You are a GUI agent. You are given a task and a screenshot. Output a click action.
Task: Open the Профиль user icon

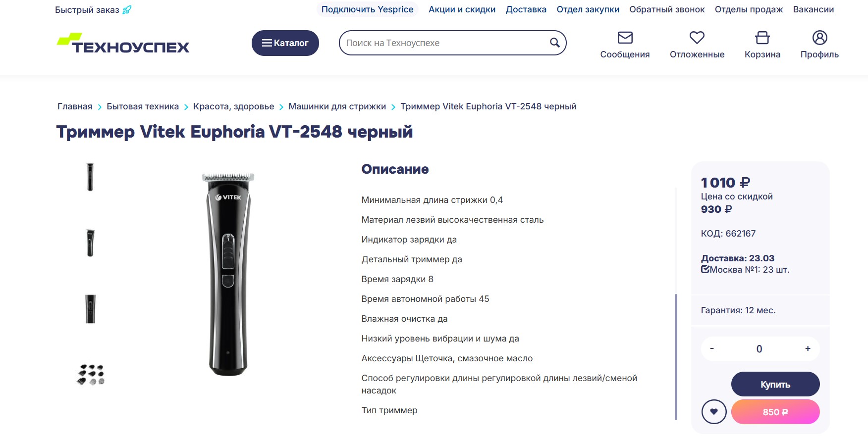pos(819,38)
